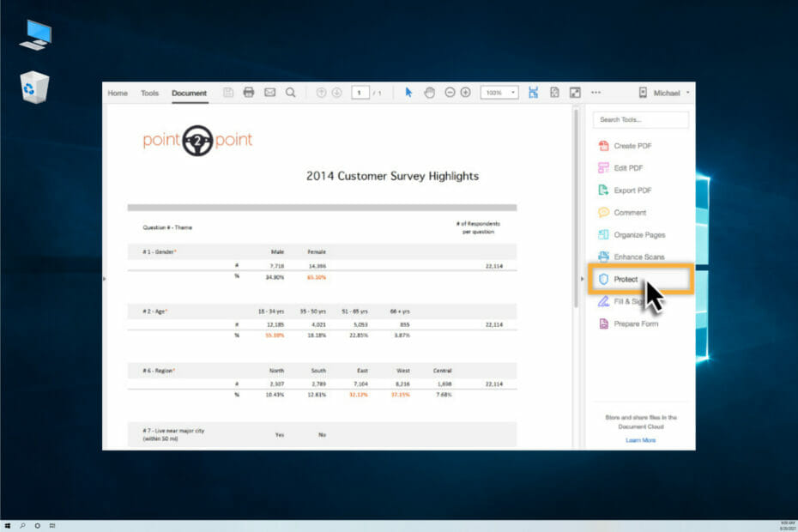Viewport: 798px width, 532px height.
Task: Click the email envelope icon
Action: 269,92
